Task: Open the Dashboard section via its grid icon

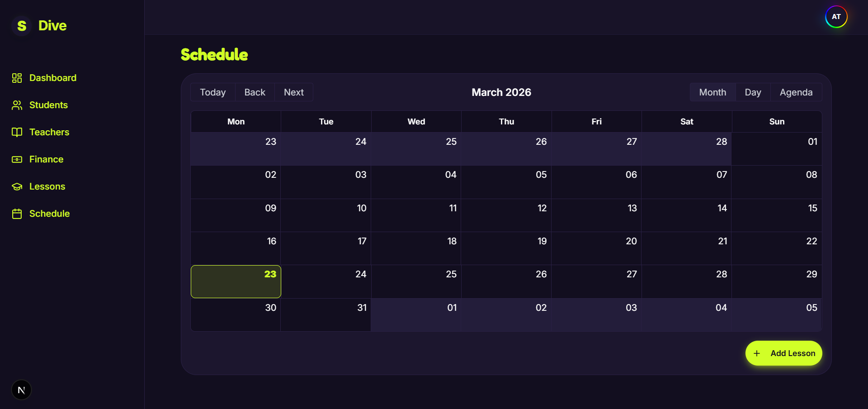Action: (17, 78)
